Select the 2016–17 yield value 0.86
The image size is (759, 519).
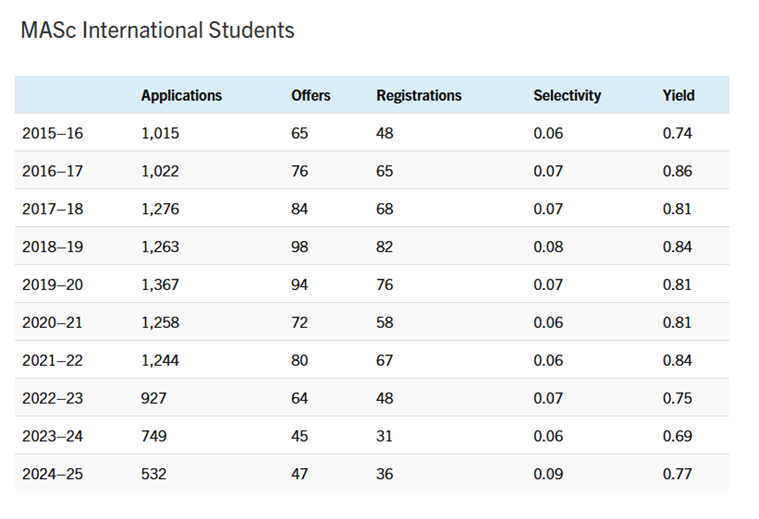click(x=677, y=171)
